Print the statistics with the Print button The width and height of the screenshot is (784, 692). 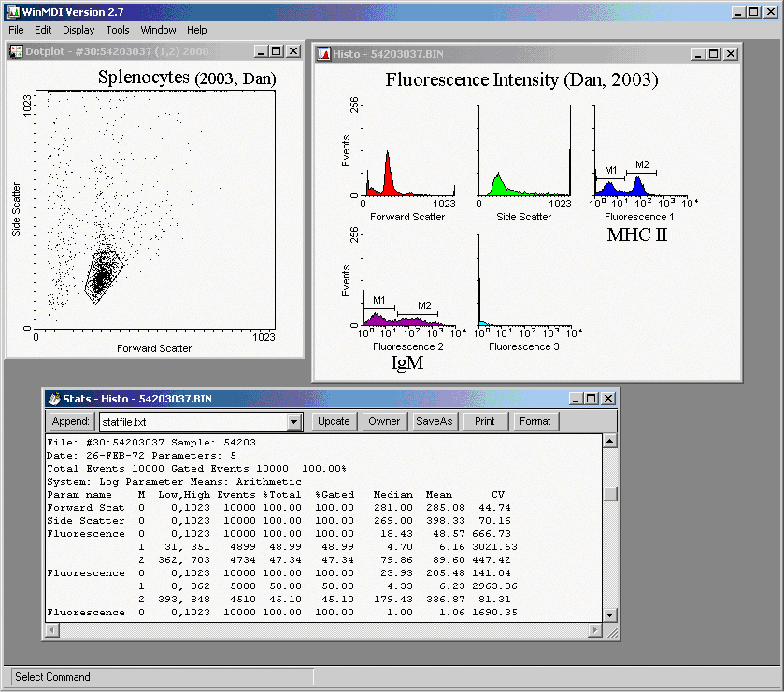pyautogui.click(x=484, y=421)
